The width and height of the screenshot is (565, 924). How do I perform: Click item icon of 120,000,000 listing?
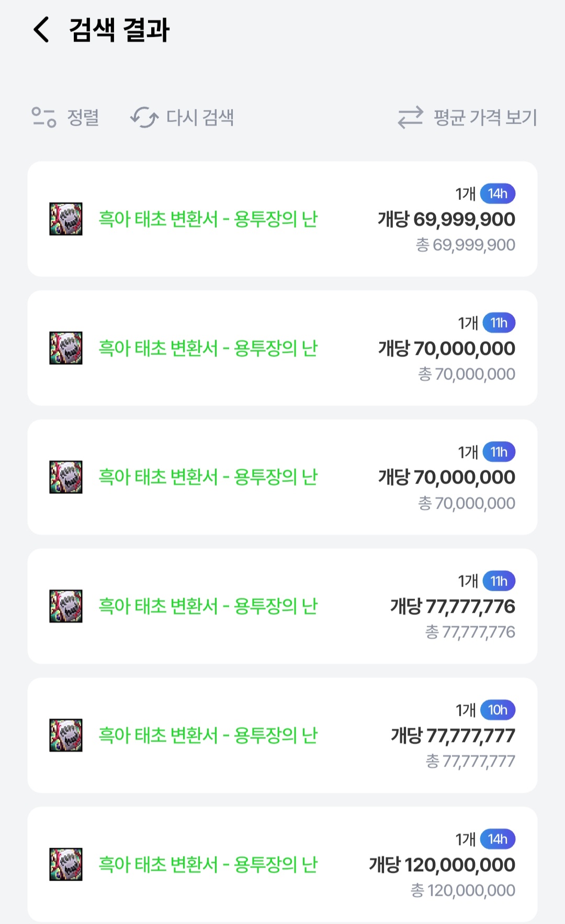[66, 864]
